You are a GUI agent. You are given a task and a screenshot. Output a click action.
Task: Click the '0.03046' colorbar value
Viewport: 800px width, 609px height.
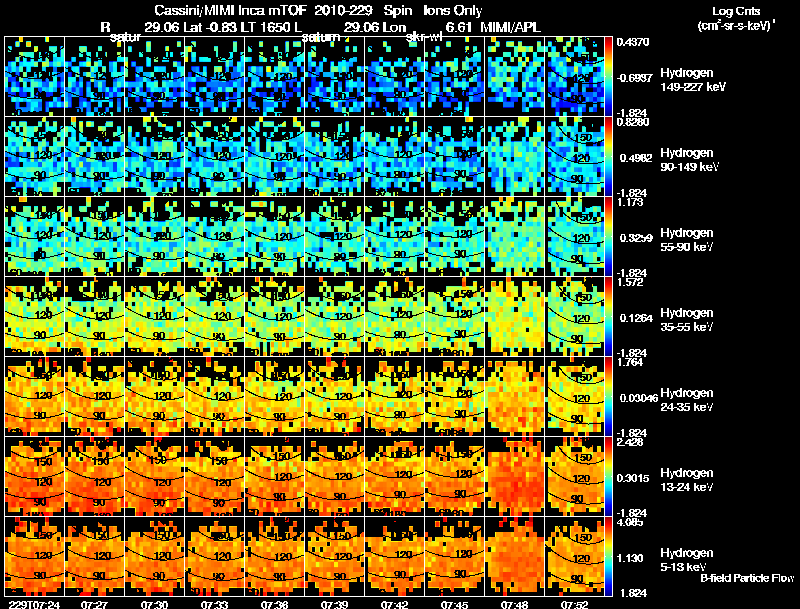click(639, 398)
